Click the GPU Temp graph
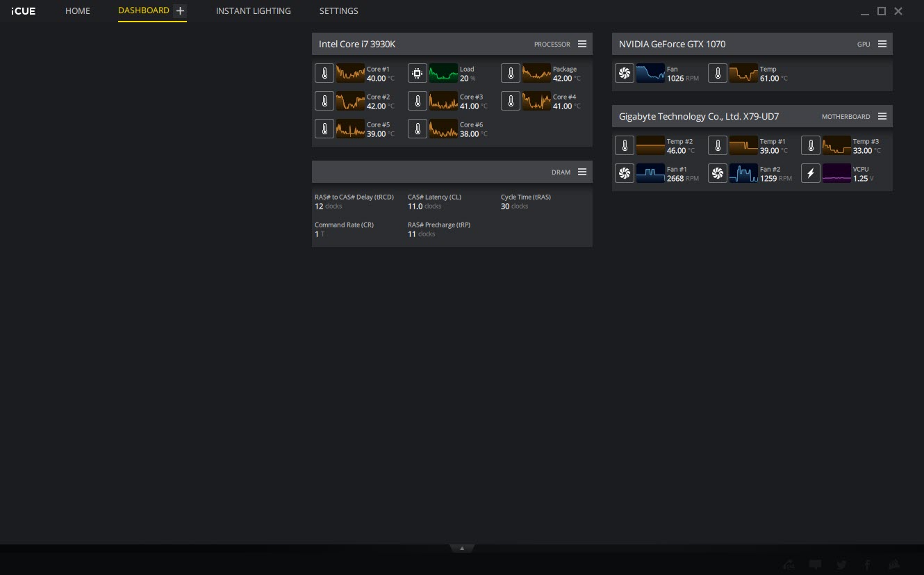Screen dimensions: 924x575 (x=743, y=73)
